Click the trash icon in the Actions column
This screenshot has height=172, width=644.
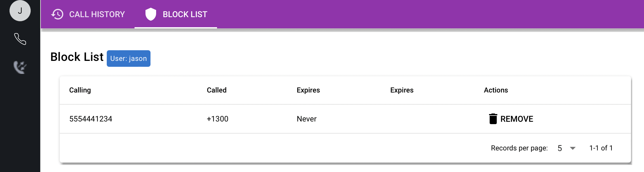pos(493,119)
